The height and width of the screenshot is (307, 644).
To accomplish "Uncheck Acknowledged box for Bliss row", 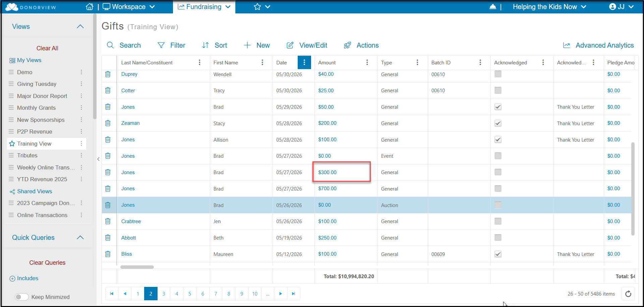I will click(498, 254).
